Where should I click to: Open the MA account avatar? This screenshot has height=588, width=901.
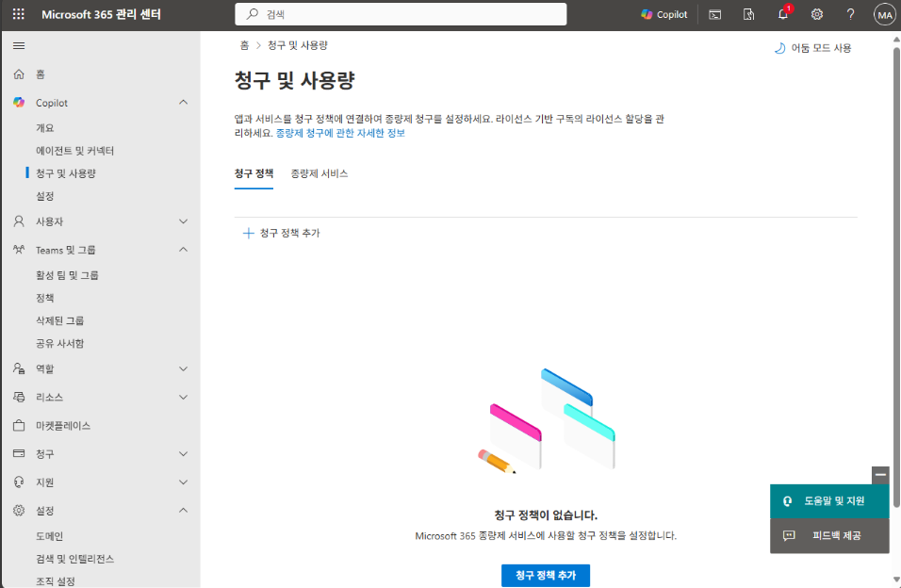coord(884,15)
